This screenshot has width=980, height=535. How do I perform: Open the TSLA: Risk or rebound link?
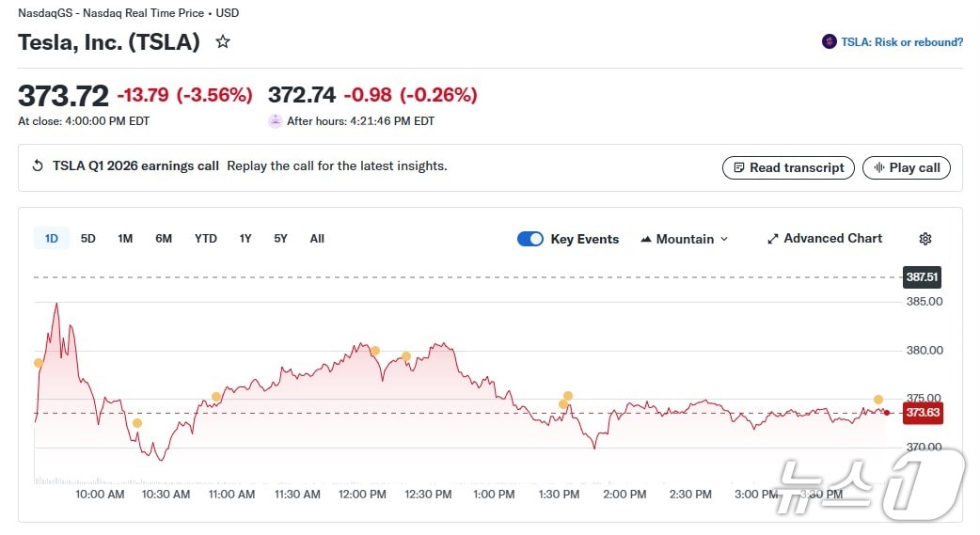tap(901, 42)
